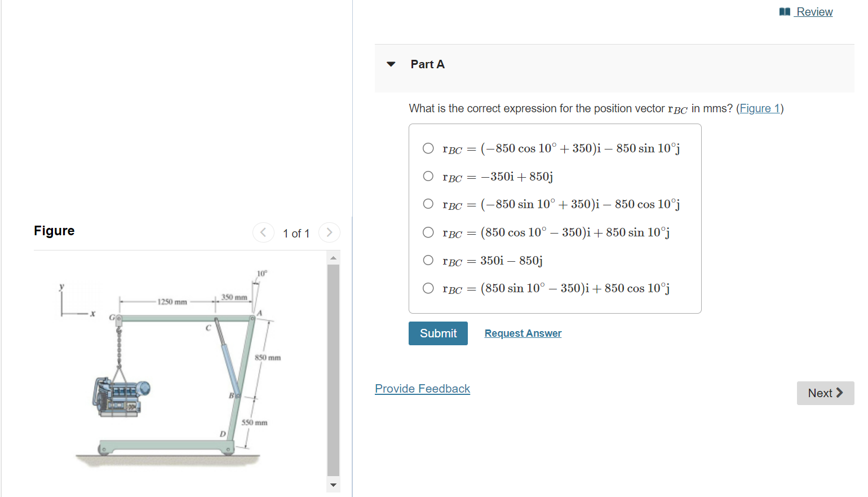
Task: Open the Figure 1 link
Action: click(x=759, y=108)
